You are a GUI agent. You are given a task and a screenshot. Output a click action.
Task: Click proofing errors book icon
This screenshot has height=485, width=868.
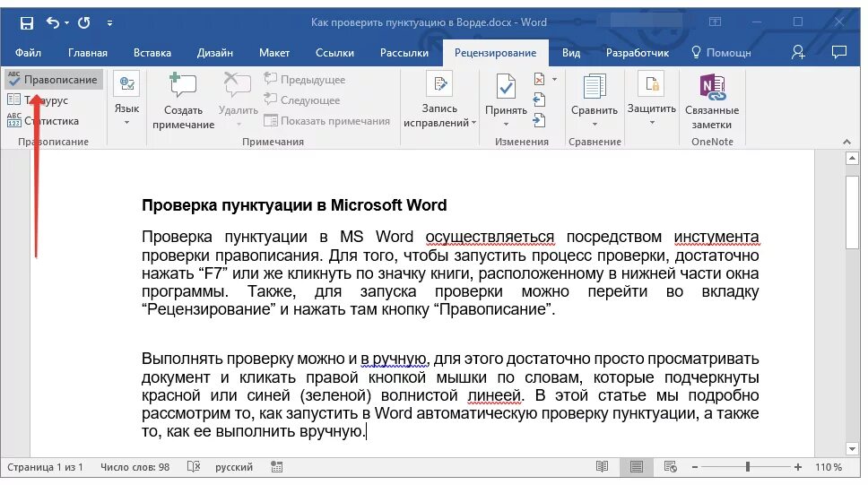click(193, 467)
